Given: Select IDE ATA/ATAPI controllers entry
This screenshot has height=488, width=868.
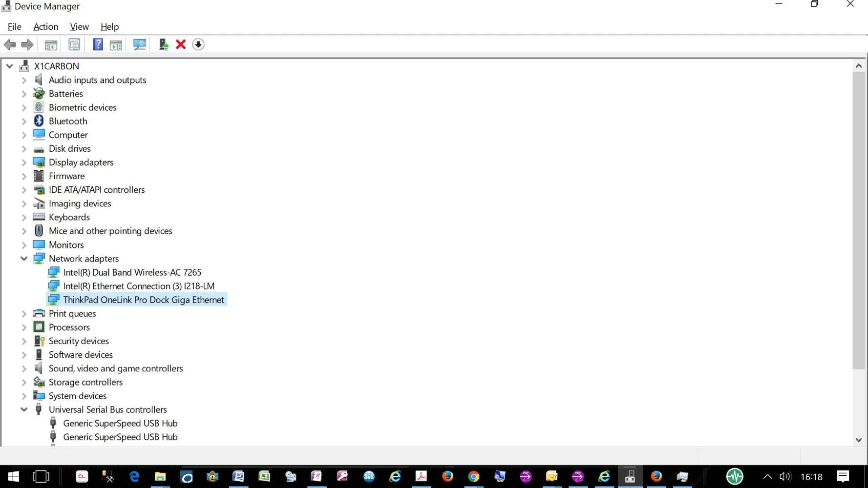Looking at the screenshot, I should point(97,190).
